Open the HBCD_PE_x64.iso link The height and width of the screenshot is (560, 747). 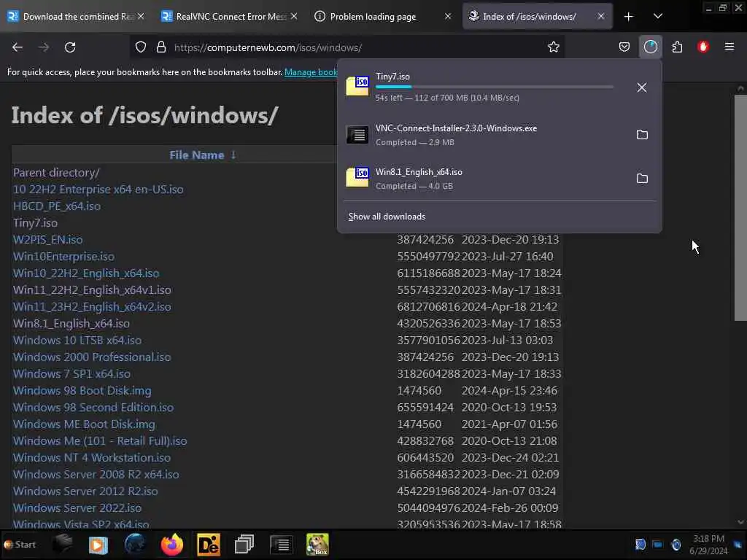[x=57, y=206]
